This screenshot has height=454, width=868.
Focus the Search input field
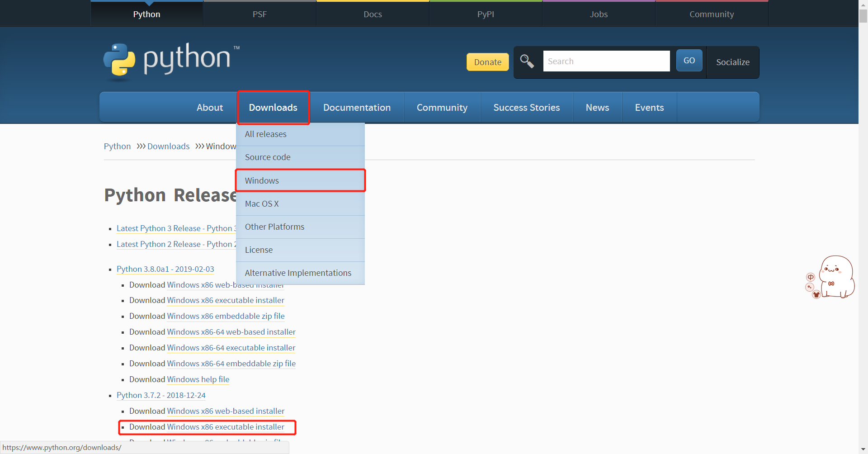[606, 61]
